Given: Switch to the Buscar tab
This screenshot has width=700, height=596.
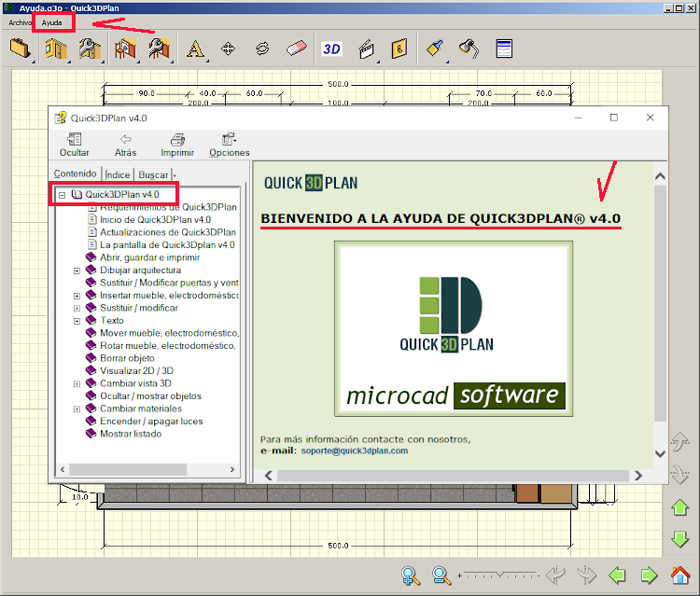Looking at the screenshot, I should click(x=153, y=174).
